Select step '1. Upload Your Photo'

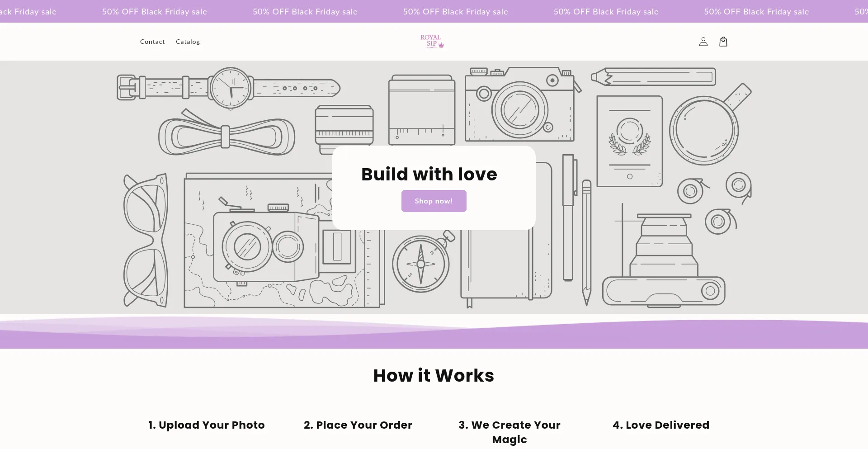(207, 425)
